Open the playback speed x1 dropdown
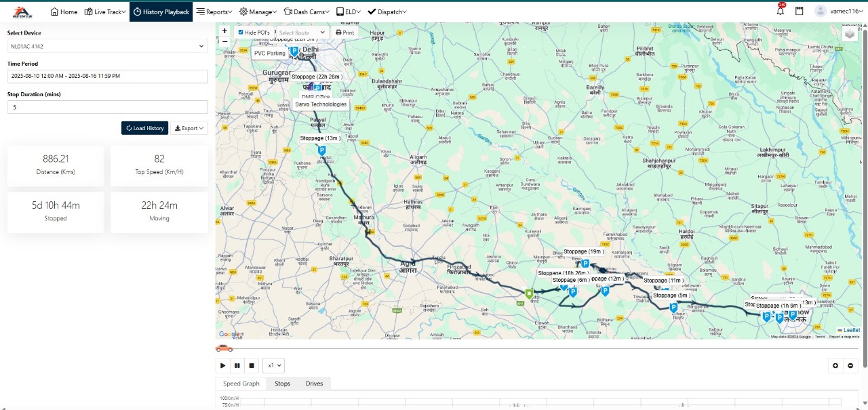The height and width of the screenshot is (410, 868). (274, 365)
